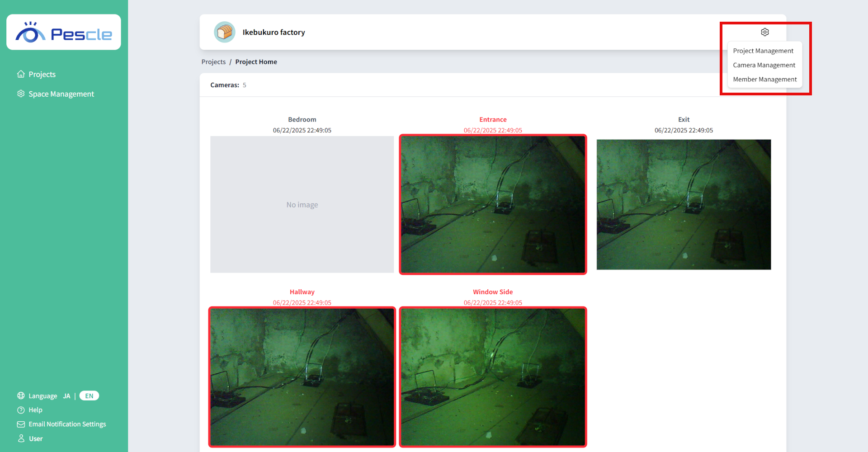868x452 pixels.
Task: Open Email Notification Settings
Action: coord(67,424)
